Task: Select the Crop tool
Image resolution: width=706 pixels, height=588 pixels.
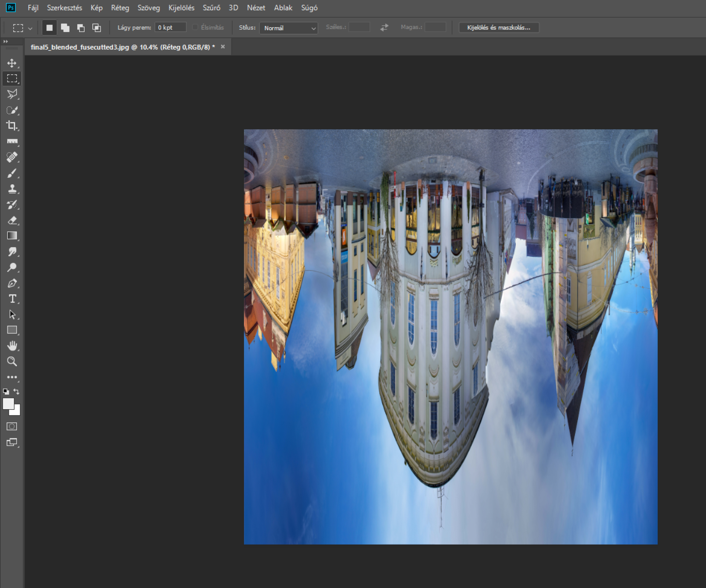Action: 12,126
